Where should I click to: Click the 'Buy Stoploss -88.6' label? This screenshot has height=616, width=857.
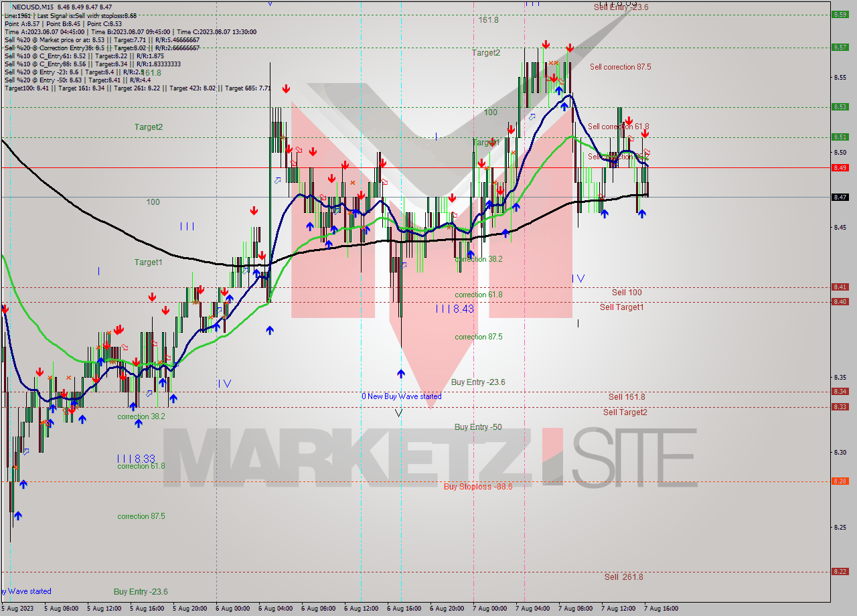[478, 487]
